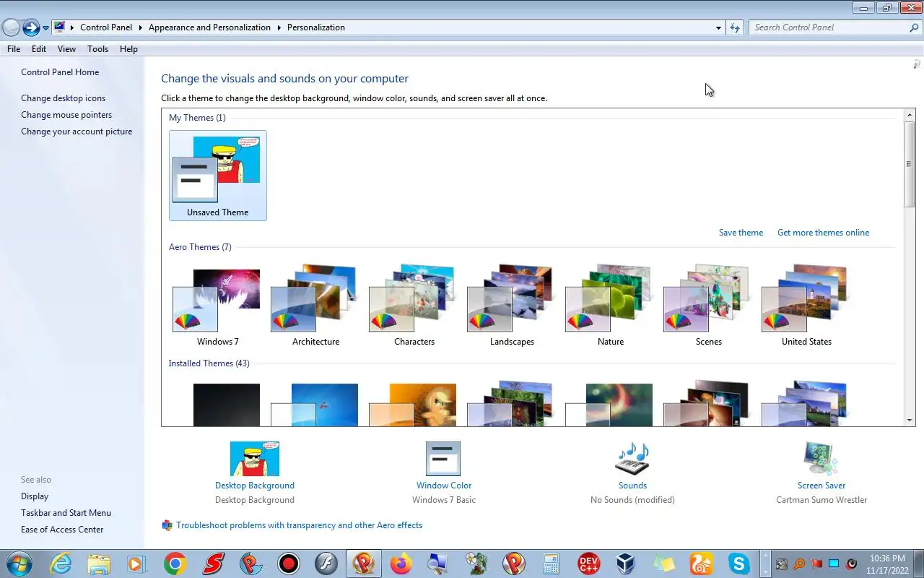This screenshot has height=578, width=924.
Task: Open Sticky Notes from the taskbar
Action: [x=664, y=564]
